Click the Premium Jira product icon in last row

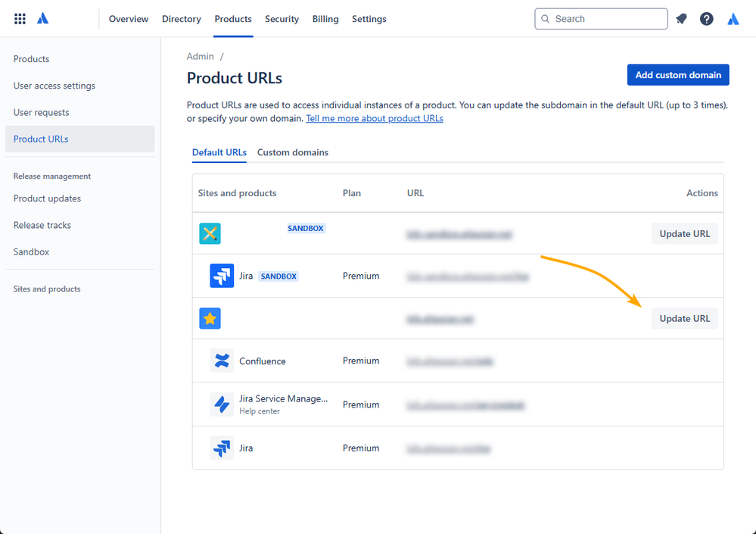click(x=222, y=448)
